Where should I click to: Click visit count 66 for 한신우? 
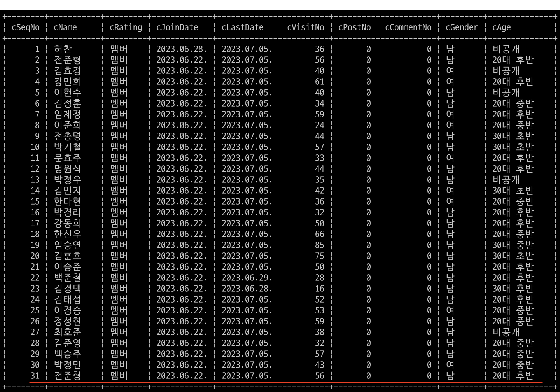coord(320,234)
